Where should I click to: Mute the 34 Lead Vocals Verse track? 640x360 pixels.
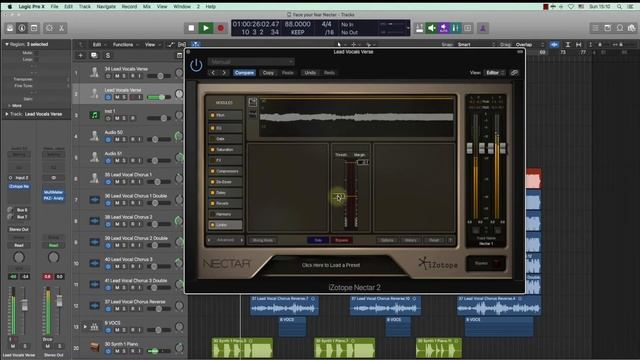click(117, 76)
